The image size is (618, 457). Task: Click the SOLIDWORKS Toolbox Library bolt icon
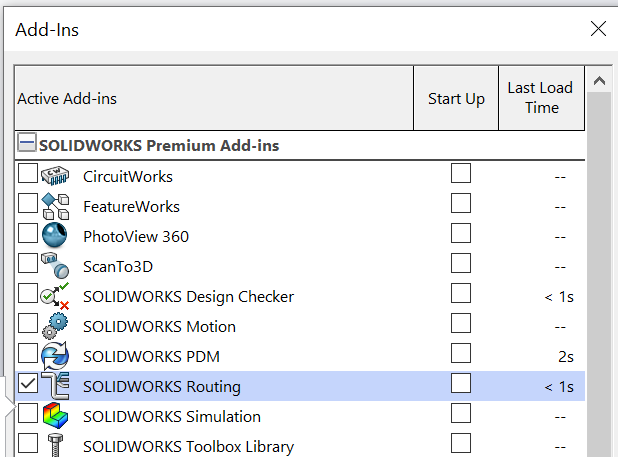tap(55, 445)
